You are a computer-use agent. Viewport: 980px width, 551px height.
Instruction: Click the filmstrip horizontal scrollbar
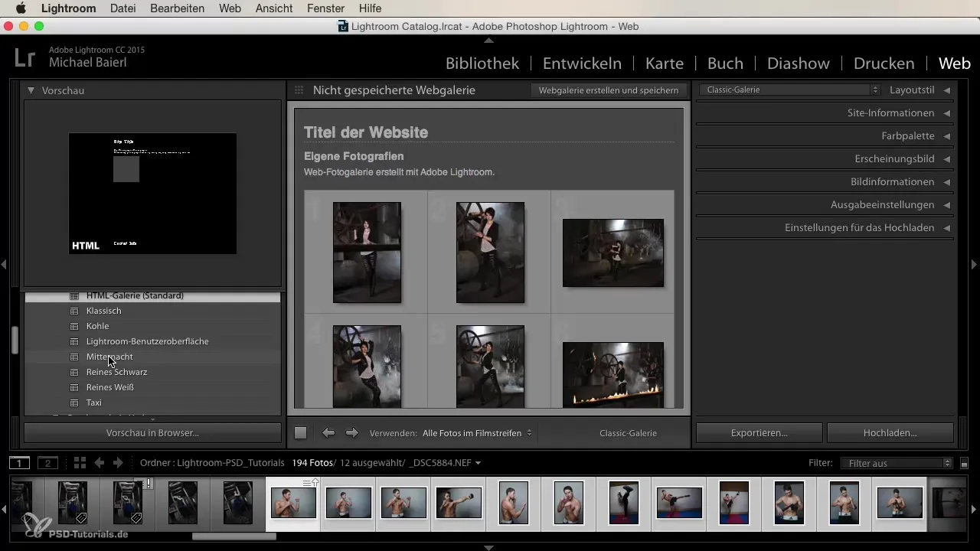click(234, 536)
